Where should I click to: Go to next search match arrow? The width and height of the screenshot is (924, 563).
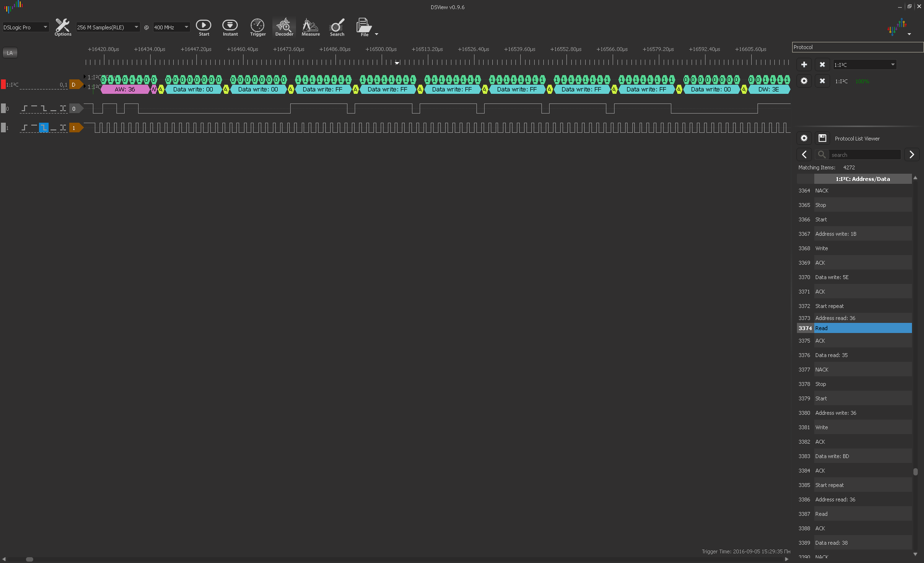click(911, 154)
